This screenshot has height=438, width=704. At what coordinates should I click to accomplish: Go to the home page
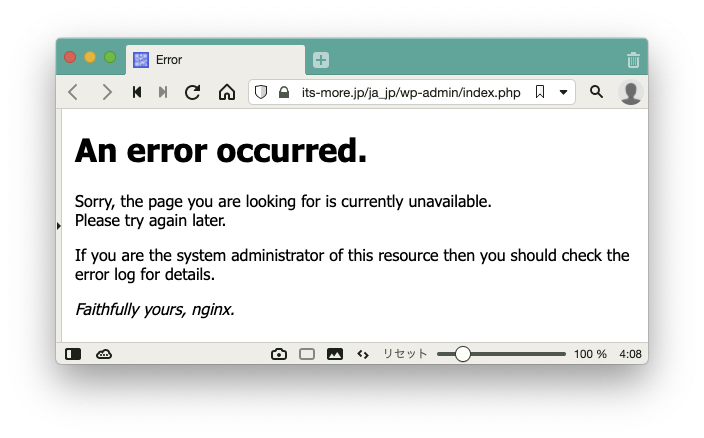click(227, 92)
